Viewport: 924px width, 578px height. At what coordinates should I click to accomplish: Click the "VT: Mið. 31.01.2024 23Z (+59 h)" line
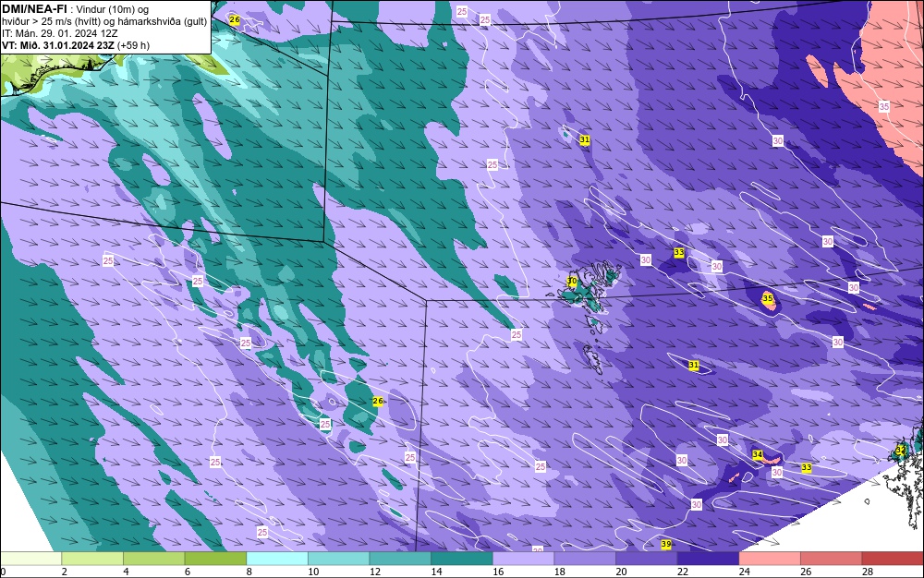pos(76,45)
